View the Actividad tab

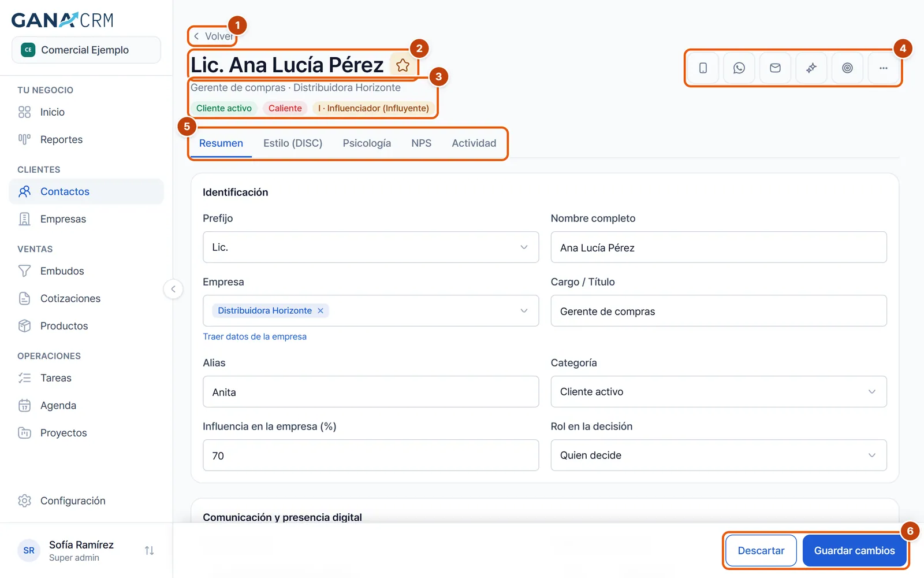click(x=474, y=143)
